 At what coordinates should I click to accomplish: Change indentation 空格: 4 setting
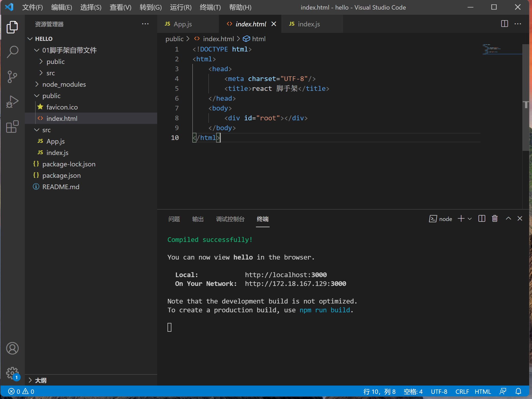click(413, 391)
